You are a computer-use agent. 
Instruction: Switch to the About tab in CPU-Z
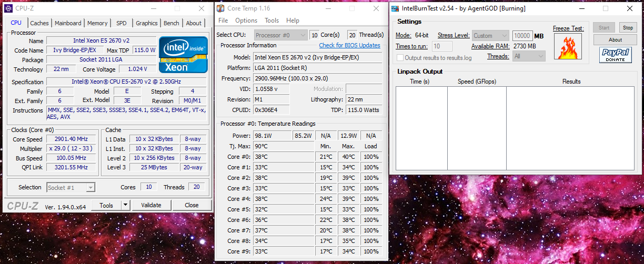coord(194,23)
